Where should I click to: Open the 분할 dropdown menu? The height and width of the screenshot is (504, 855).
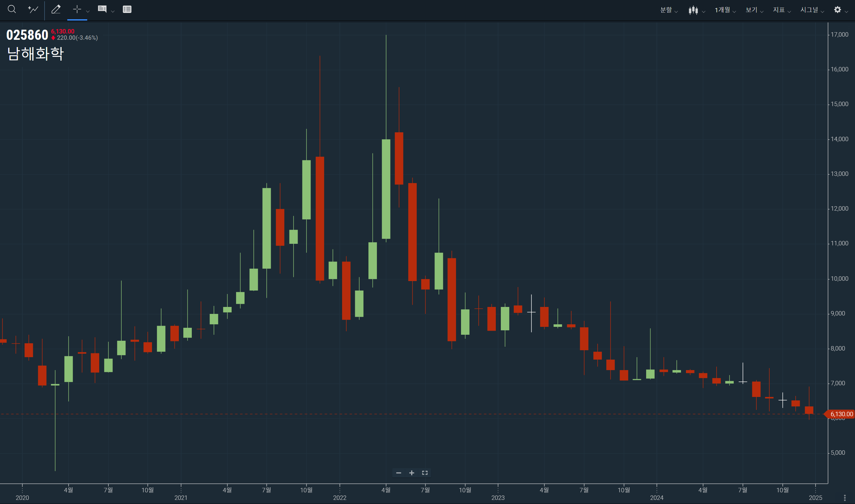click(669, 10)
